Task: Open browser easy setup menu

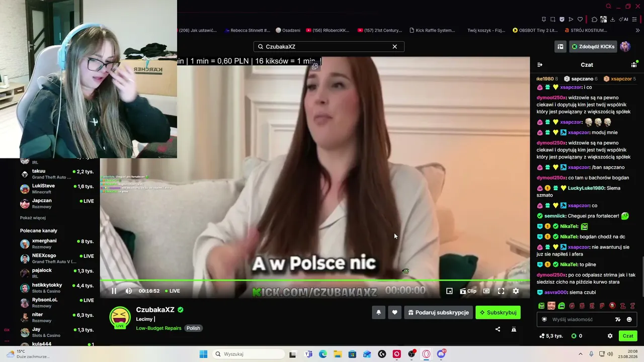Action: tap(635, 20)
